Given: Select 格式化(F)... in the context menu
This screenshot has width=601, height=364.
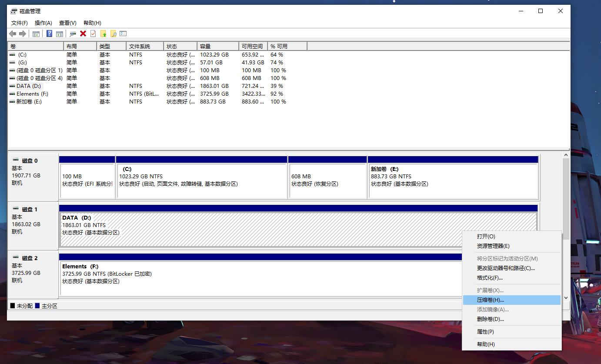Looking at the screenshot, I should [x=512, y=278].
